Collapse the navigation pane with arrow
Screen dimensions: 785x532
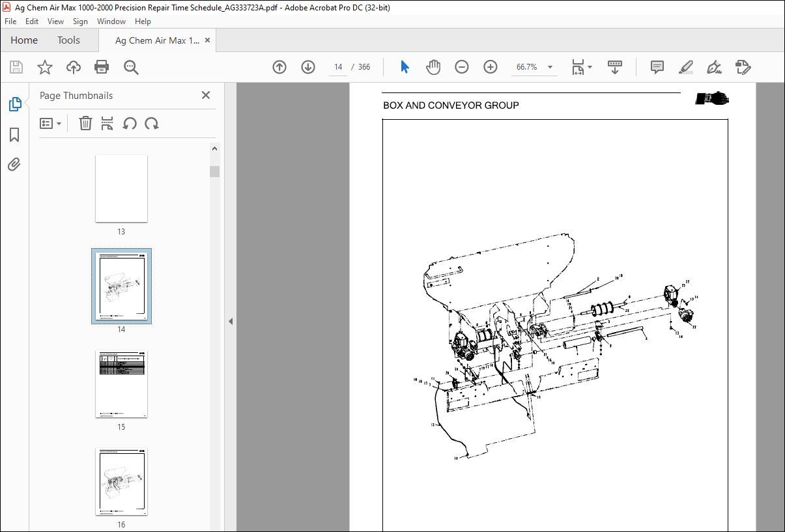click(230, 321)
